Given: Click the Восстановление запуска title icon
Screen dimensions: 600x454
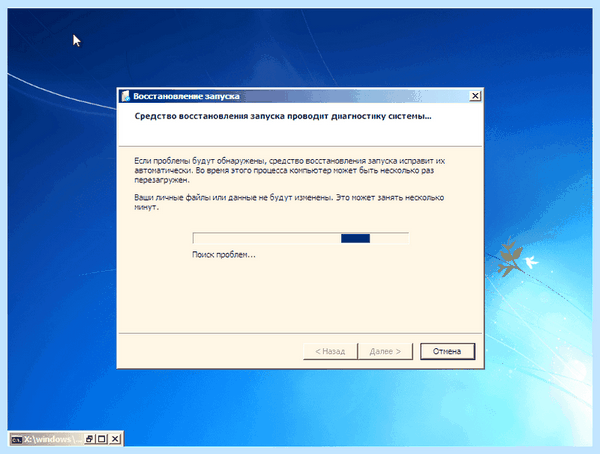Looking at the screenshot, I should [126, 96].
